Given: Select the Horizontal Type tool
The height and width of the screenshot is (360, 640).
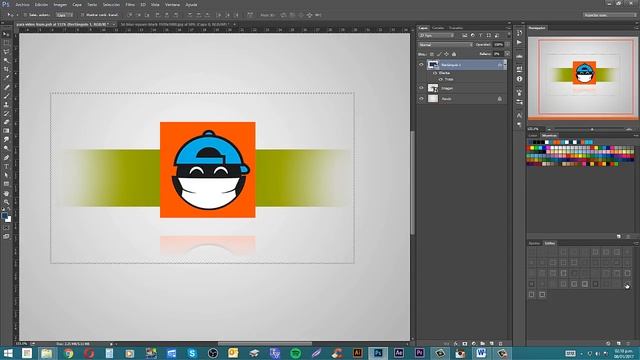Looking at the screenshot, I should click(6, 167).
